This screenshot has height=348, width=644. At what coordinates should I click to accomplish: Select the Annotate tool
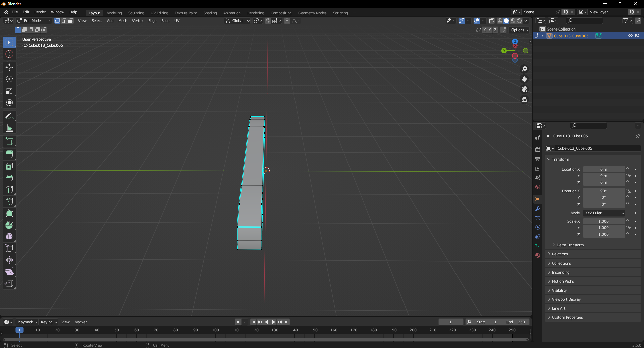click(9, 116)
